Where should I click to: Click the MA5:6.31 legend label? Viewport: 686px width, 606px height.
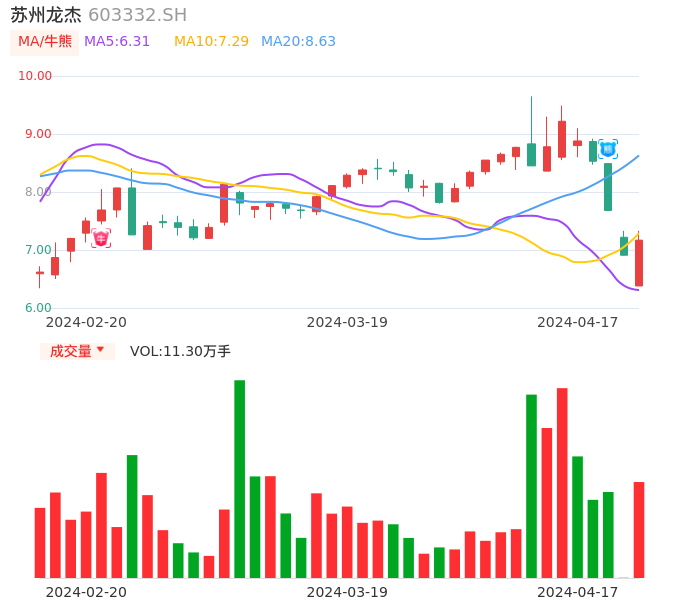[x=117, y=42]
